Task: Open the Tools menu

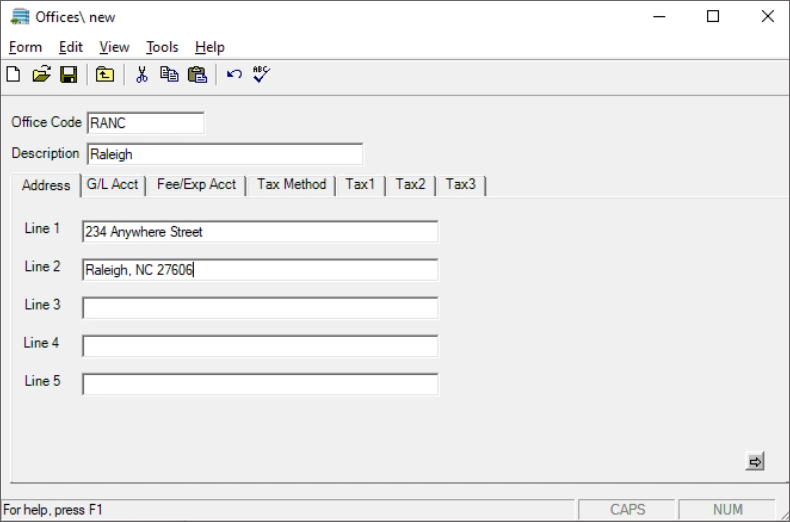Action: tap(162, 47)
